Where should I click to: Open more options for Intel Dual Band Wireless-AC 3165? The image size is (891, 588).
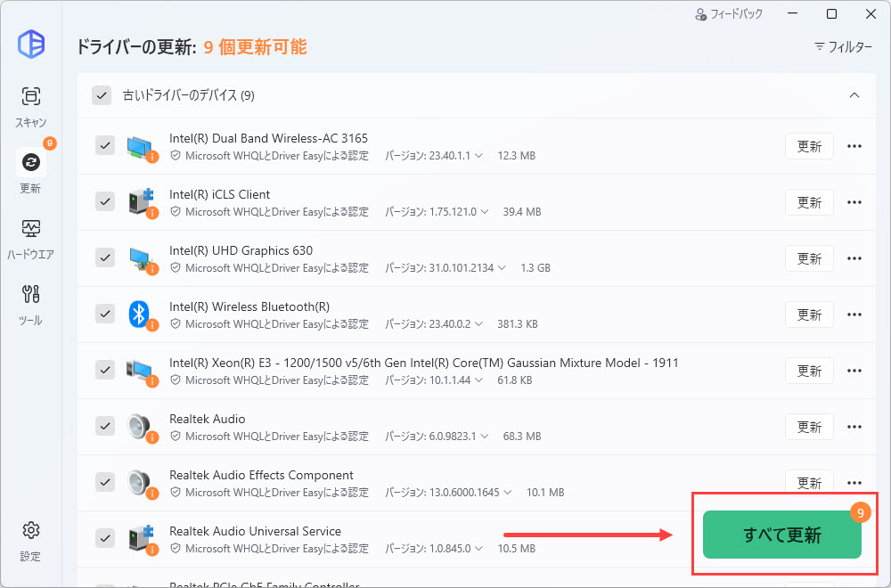point(854,146)
